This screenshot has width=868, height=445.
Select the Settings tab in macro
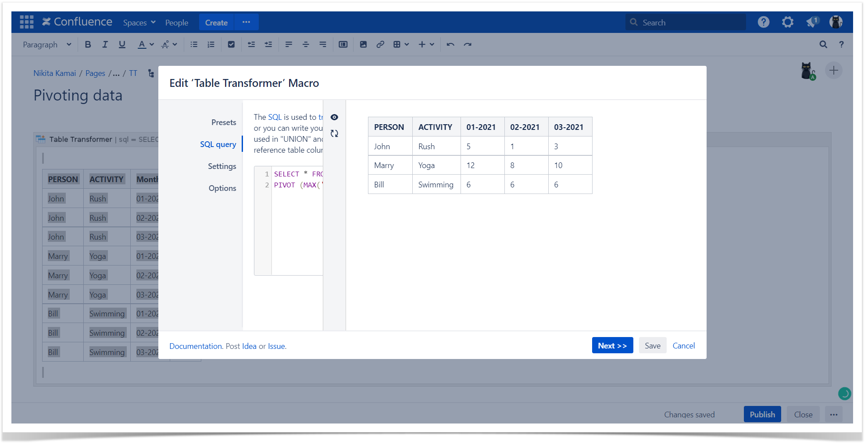(221, 166)
